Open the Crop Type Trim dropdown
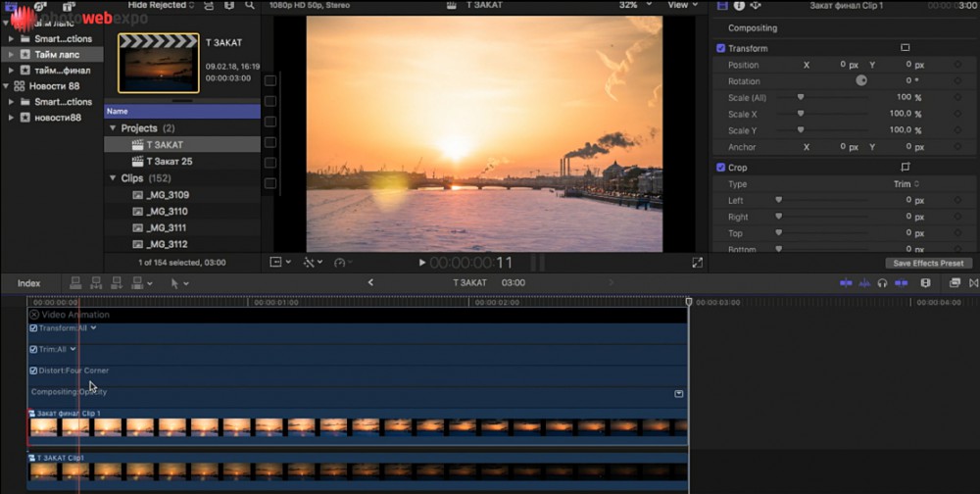 [906, 184]
